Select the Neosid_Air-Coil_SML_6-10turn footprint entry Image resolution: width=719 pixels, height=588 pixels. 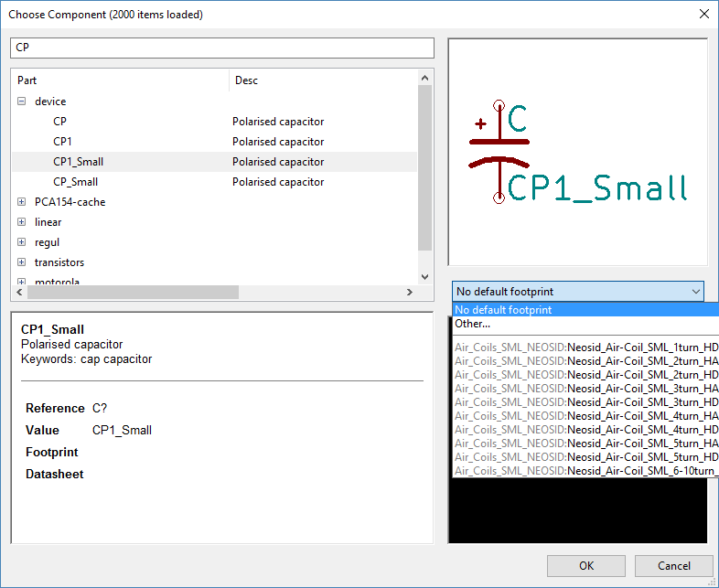point(585,471)
